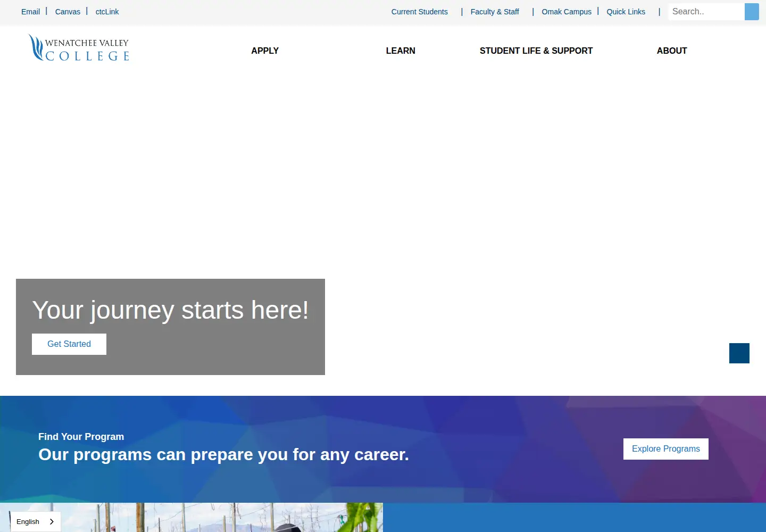Open the APPLY menu
The image size is (766, 532).
pos(265,51)
